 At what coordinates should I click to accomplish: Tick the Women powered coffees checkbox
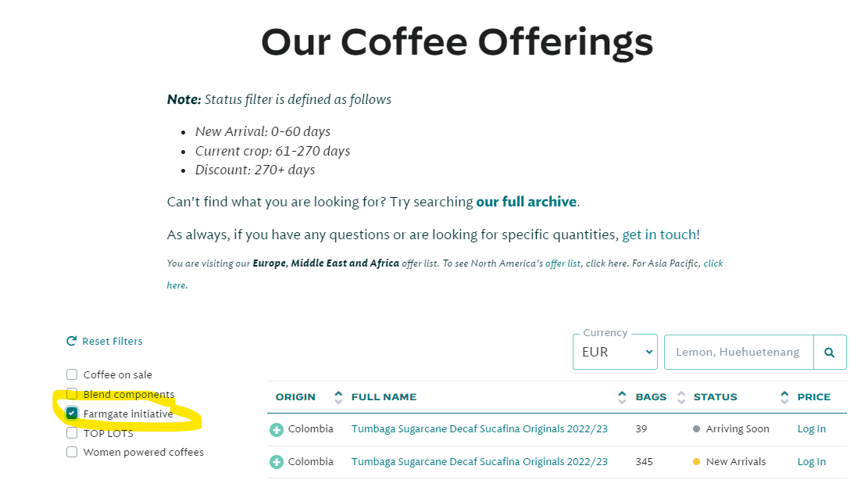click(72, 452)
